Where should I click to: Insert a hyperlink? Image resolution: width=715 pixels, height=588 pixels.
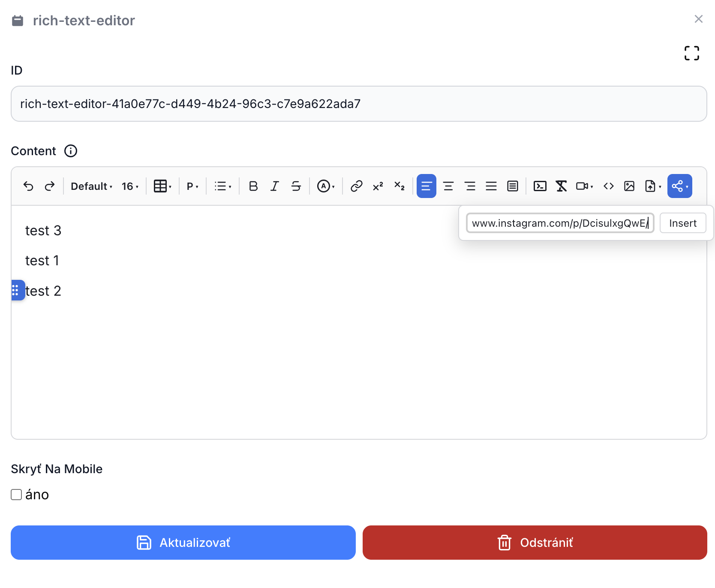[x=356, y=186]
